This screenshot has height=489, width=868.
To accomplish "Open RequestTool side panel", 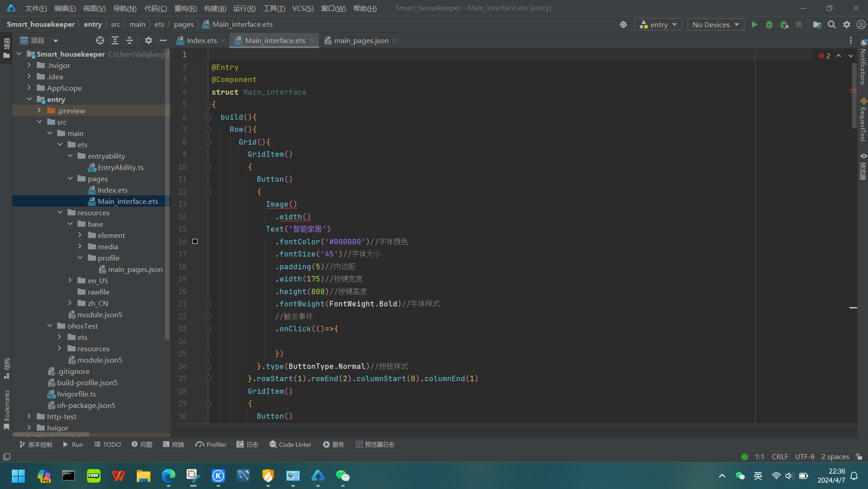I will click(863, 120).
